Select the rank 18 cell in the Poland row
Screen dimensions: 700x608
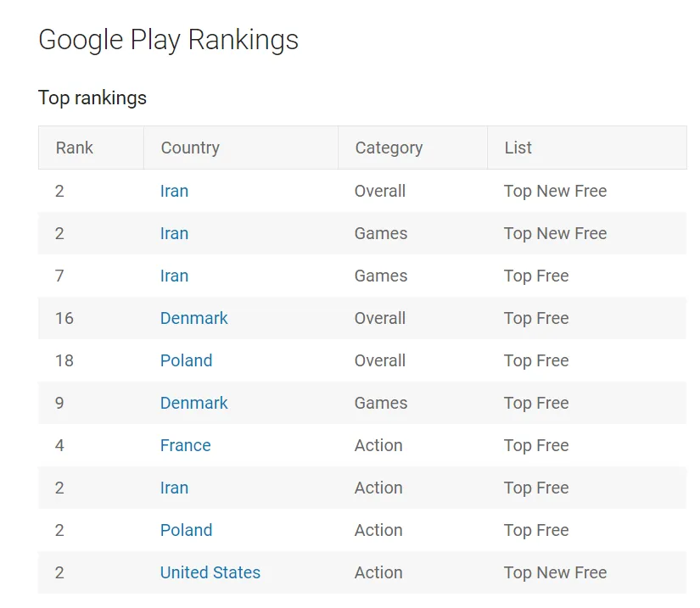[64, 360]
